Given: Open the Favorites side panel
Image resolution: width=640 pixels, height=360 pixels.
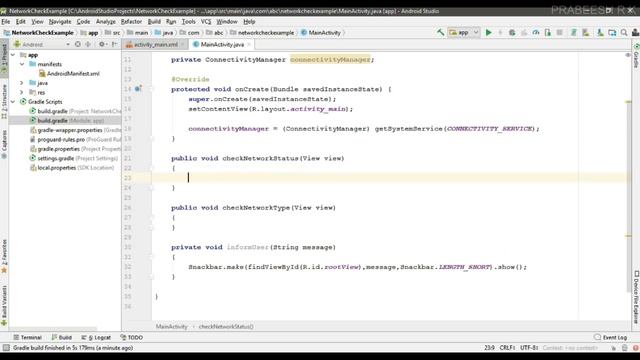Looking at the screenshot, I should (x=4, y=256).
